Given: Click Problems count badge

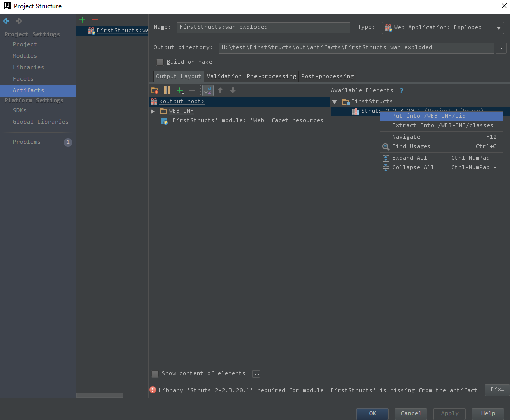Looking at the screenshot, I should pos(68,142).
